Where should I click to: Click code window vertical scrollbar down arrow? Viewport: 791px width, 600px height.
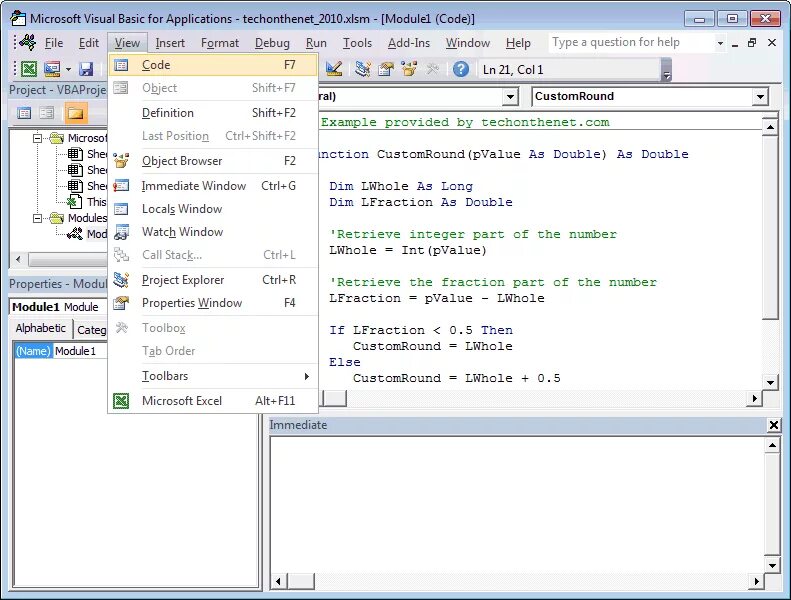770,382
